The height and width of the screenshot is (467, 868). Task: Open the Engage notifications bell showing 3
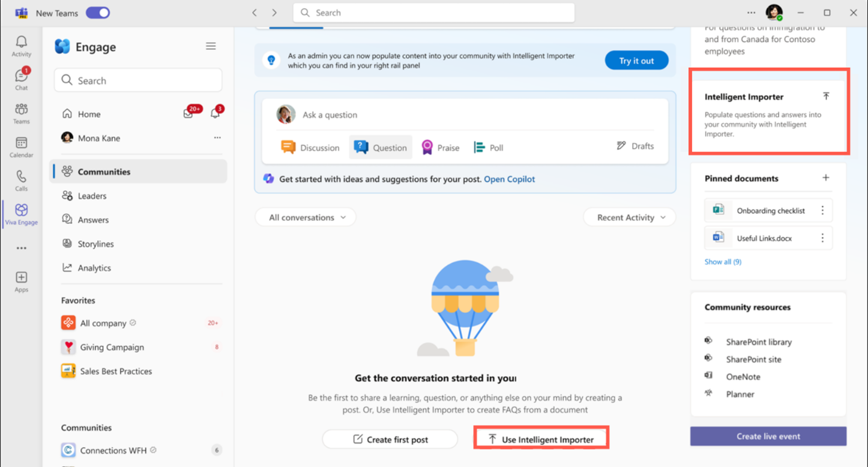point(215,113)
